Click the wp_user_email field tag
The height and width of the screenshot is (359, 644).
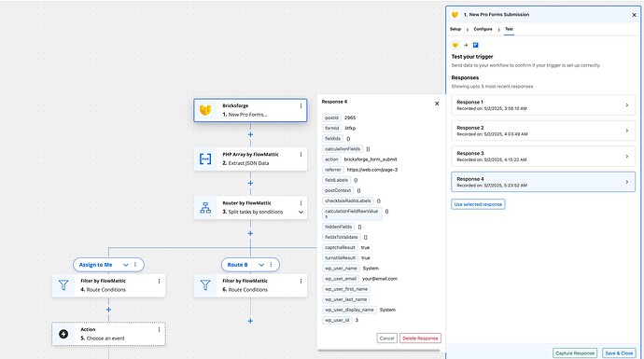(341, 279)
